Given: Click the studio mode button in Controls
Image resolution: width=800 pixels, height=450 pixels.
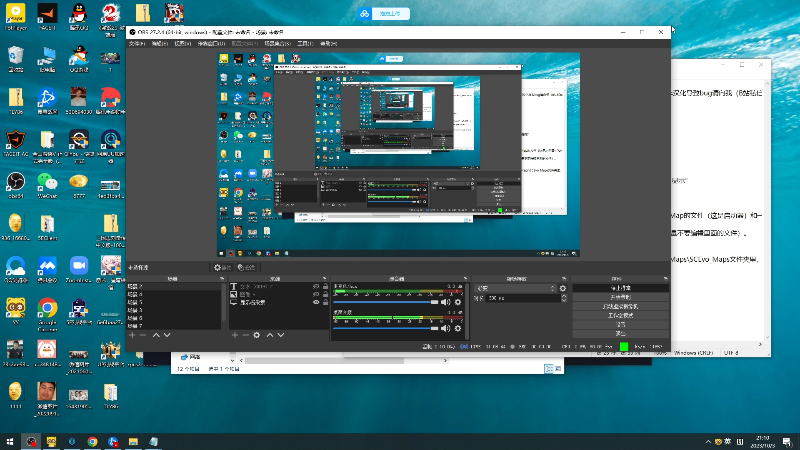Looking at the screenshot, I should [620, 315].
